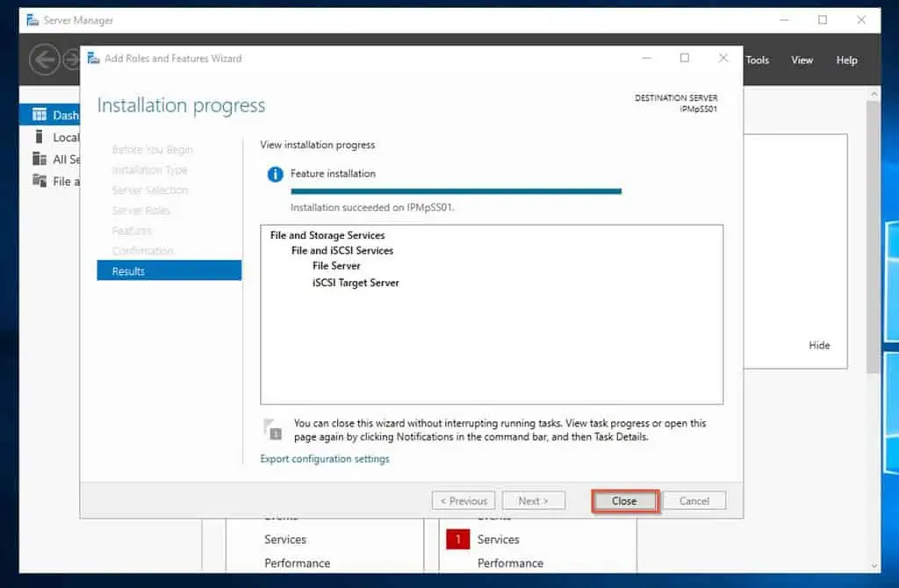Viewport: 899px width, 588px height.
Task: Select Installation Type wizard step
Action: 149,170
